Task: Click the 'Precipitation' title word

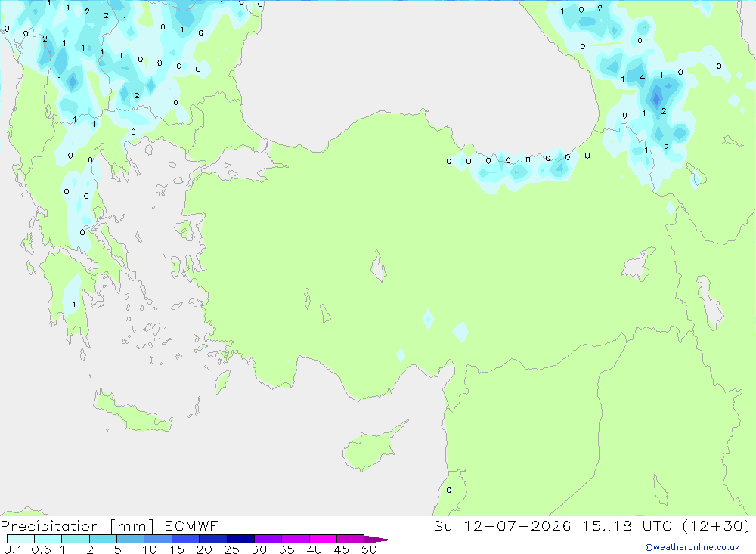Action: (50, 526)
